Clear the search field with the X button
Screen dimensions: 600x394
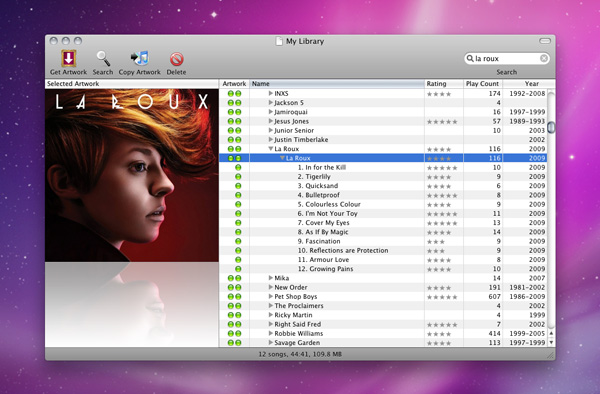[x=544, y=58]
